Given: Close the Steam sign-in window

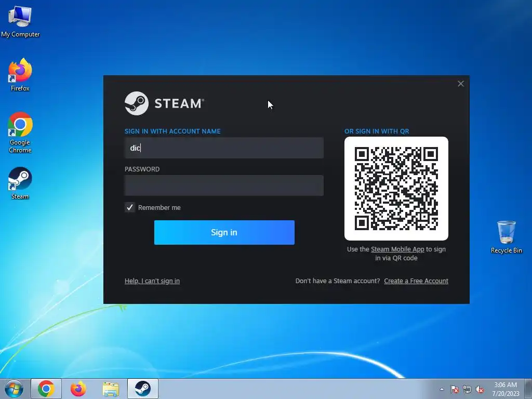Looking at the screenshot, I should click(460, 84).
